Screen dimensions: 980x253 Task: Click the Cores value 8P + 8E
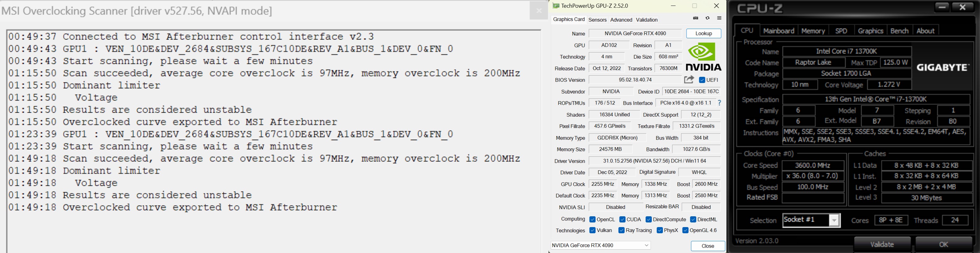[891, 220]
